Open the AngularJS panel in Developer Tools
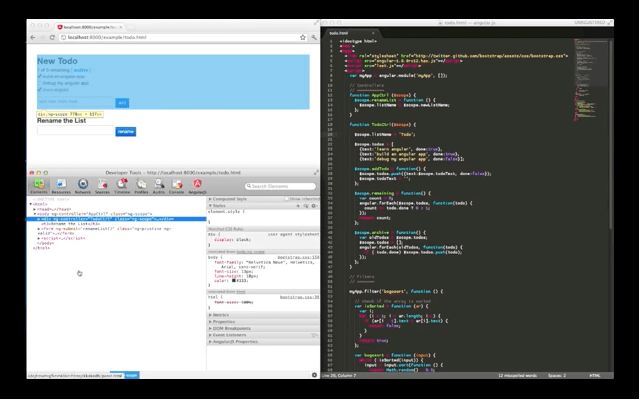Viewport: 640px width, 400px height. click(198, 186)
